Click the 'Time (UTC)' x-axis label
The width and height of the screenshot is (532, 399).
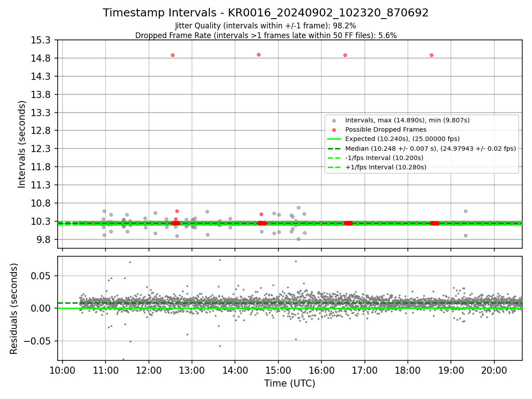point(289,383)
